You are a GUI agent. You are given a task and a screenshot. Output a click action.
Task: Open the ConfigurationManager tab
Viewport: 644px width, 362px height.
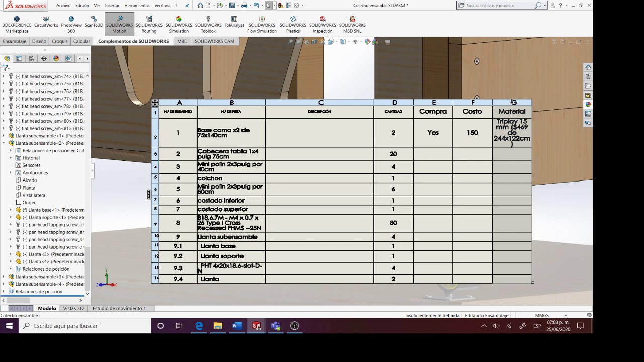click(x=31, y=59)
